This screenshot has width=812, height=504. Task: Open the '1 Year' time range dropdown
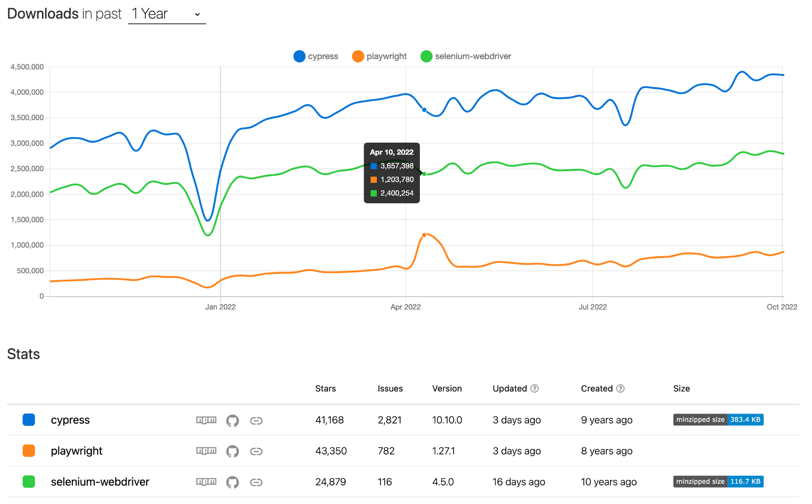click(x=167, y=14)
